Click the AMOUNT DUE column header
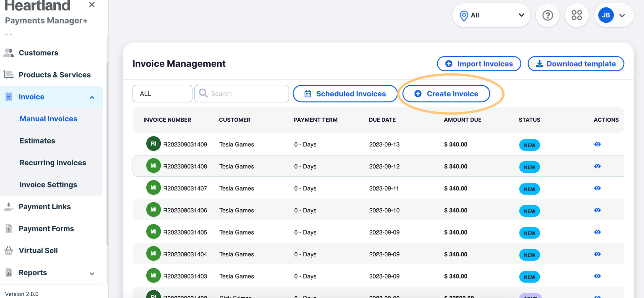This screenshot has width=644, height=298. [463, 120]
